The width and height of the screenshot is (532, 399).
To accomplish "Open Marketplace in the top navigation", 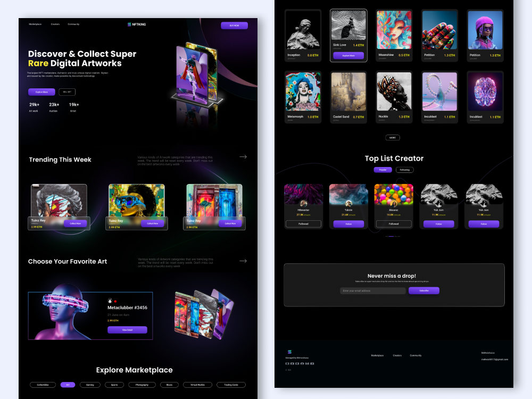I will (35, 24).
